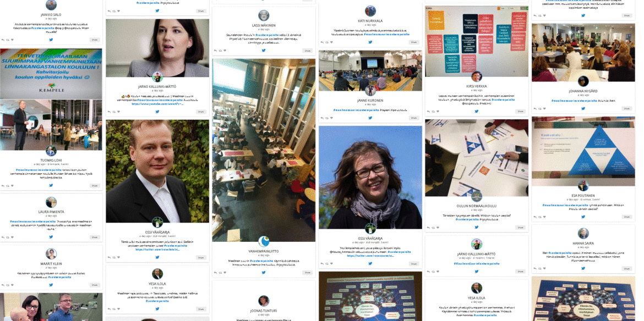
Task: Like Hanna Saira's tweet
Action: [x=545, y=269]
